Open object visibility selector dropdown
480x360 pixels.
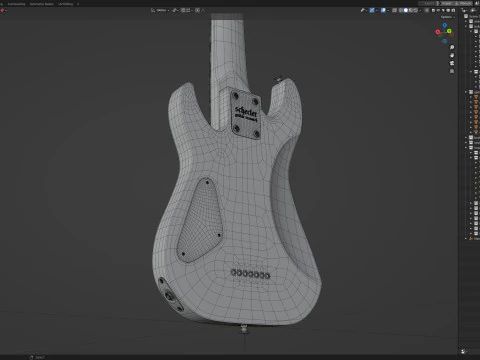[363, 10]
